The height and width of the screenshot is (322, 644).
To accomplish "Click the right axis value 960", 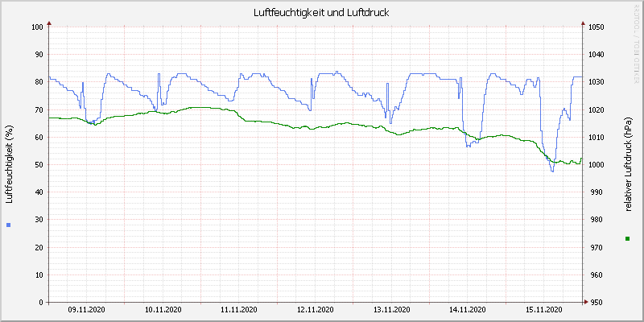I will click(x=595, y=275).
